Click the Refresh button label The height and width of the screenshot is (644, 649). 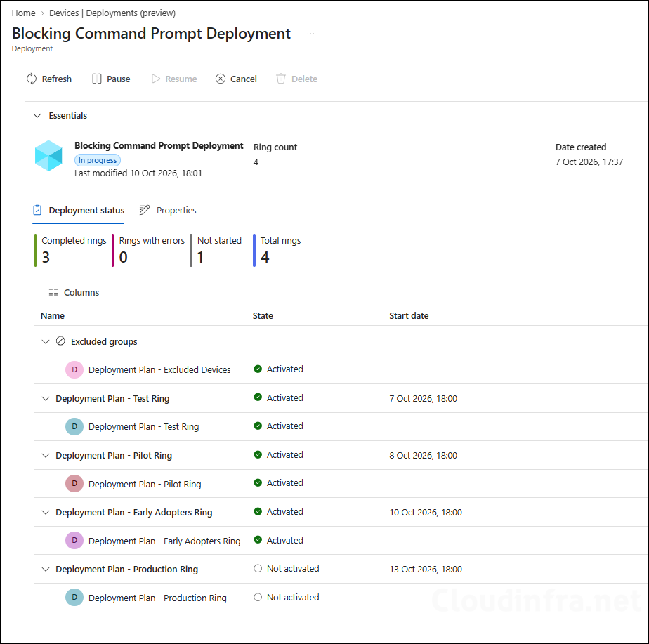click(x=57, y=79)
